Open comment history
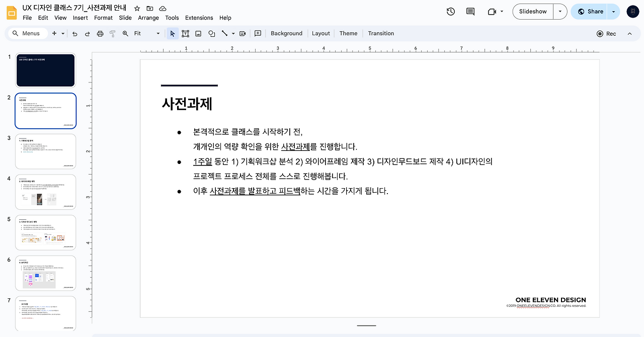644x337 pixels. [470, 11]
